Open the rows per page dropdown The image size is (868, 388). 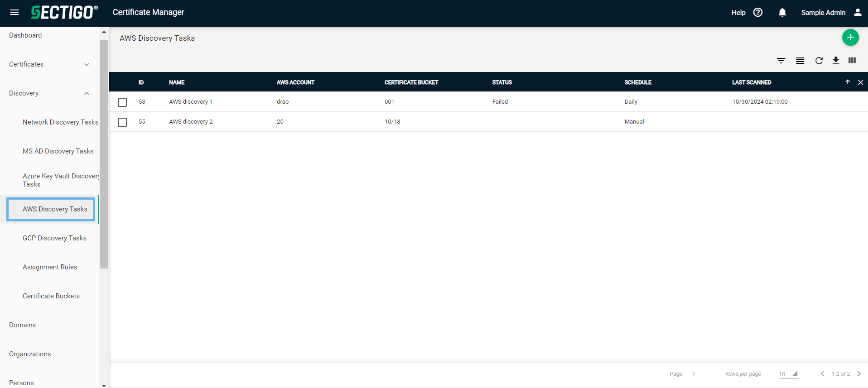pyautogui.click(x=789, y=374)
